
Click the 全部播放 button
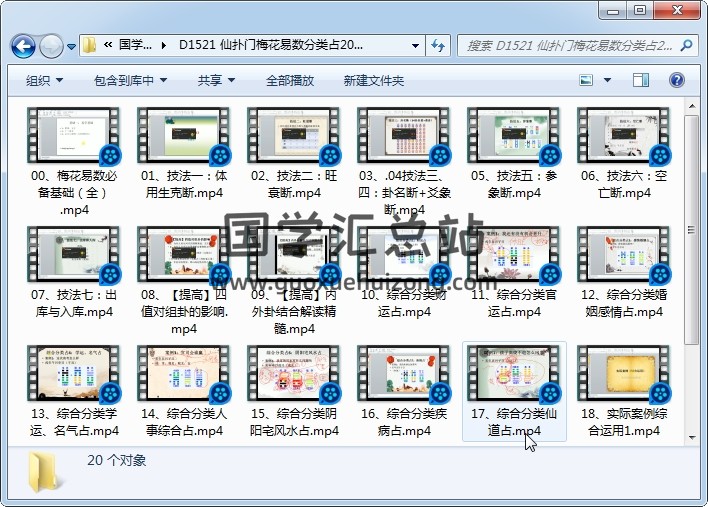click(x=290, y=81)
